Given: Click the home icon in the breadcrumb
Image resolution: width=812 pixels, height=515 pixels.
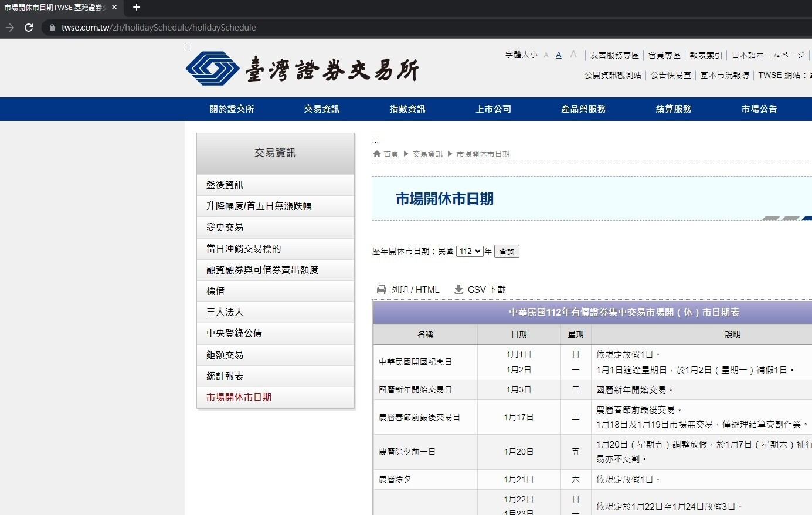Looking at the screenshot, I should point(376,154).
